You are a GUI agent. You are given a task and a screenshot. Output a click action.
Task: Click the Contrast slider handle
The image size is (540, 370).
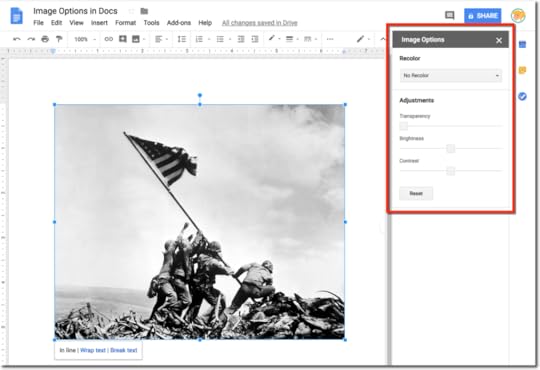[450, 171]
